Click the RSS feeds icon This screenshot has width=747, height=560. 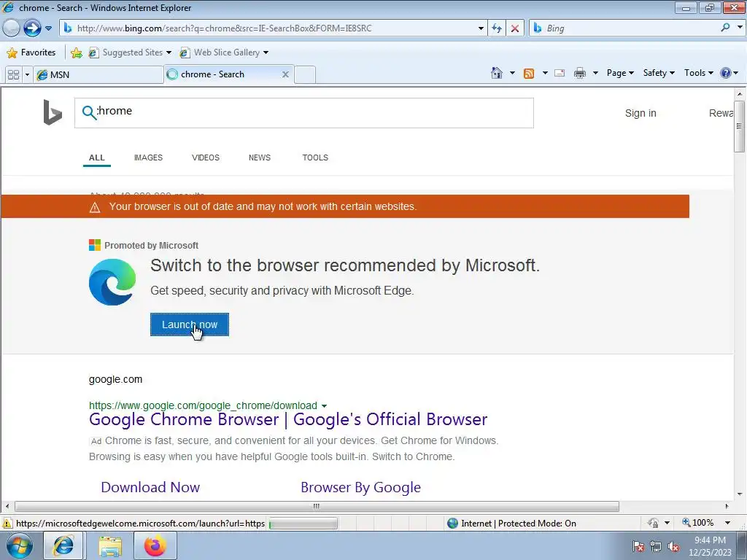point(529,74)
